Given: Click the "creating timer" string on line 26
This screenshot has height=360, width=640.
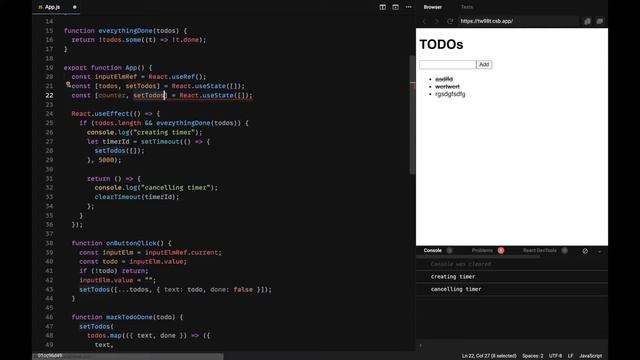Looking at the screenshot, I should click(164, 132).
